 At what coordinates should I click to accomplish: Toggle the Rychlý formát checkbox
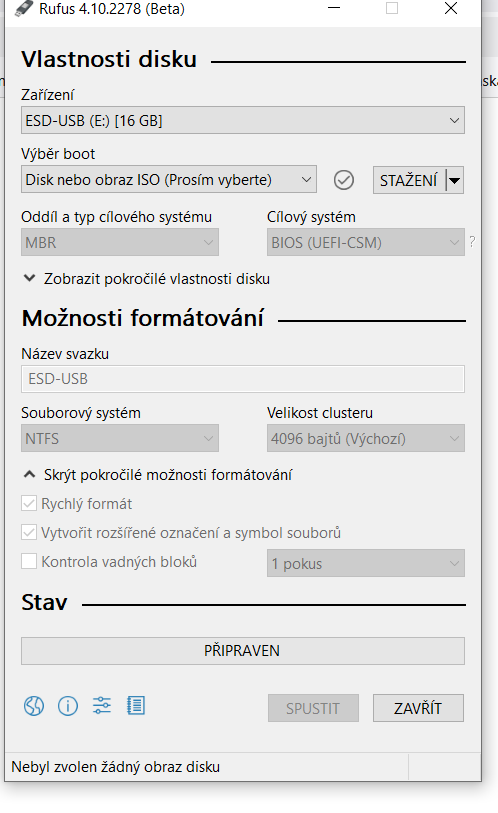(29, 503)
